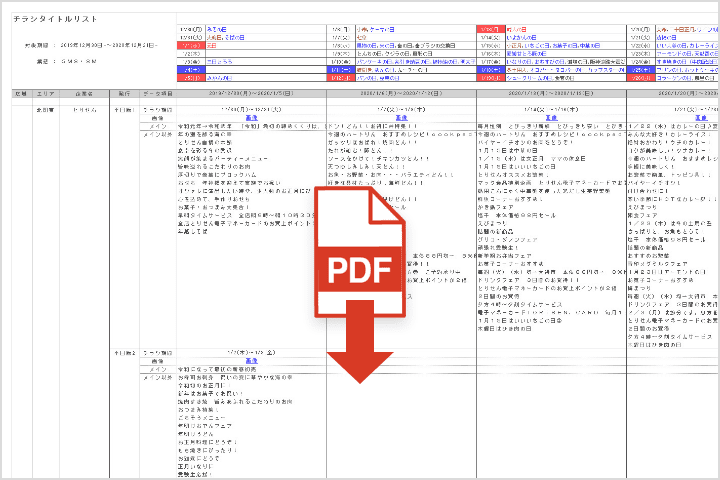
Task: Click the 企業名 column header
Action: click(84, 94)
